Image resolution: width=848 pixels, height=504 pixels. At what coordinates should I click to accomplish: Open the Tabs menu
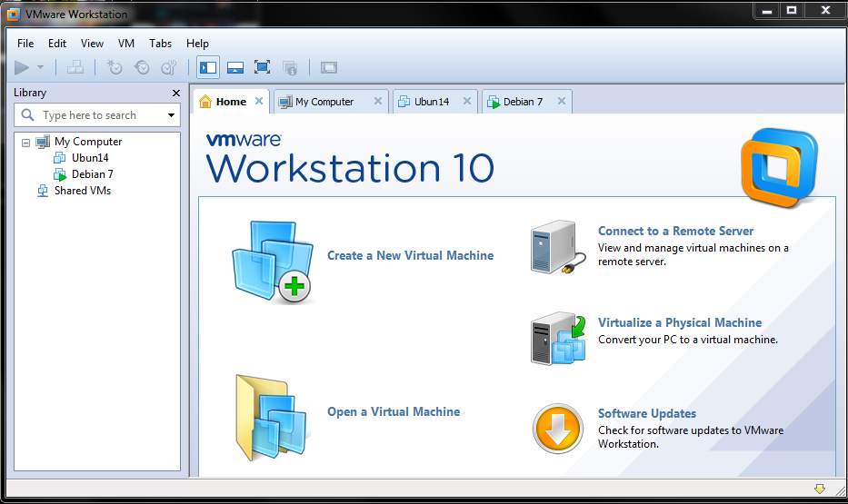160,44
